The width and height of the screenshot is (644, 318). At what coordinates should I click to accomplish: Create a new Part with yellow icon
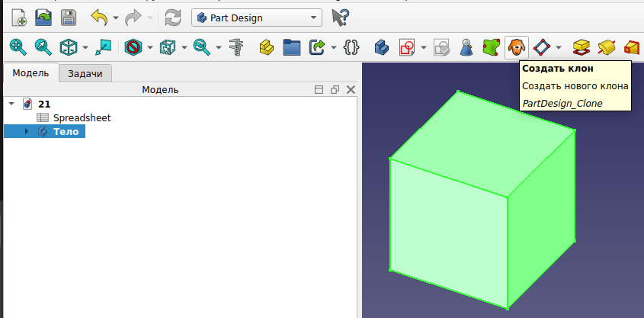click(267, 47)
